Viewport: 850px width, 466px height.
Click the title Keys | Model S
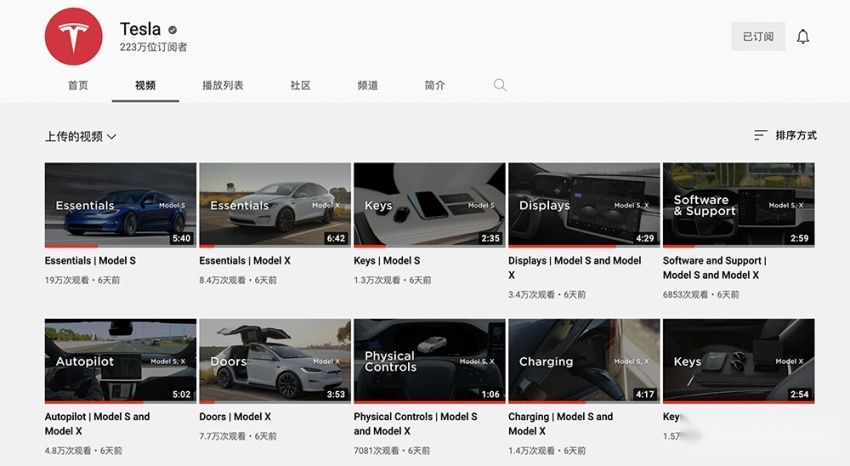(x=387, y=261)
